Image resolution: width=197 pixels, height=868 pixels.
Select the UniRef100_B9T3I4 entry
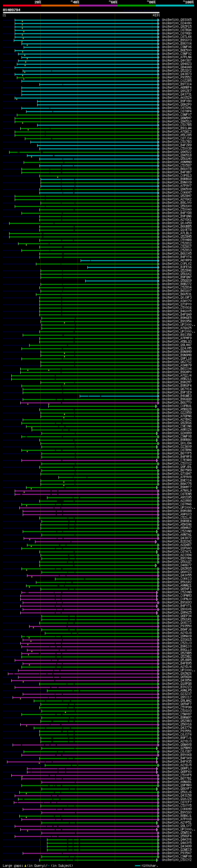tap(177, 84)
